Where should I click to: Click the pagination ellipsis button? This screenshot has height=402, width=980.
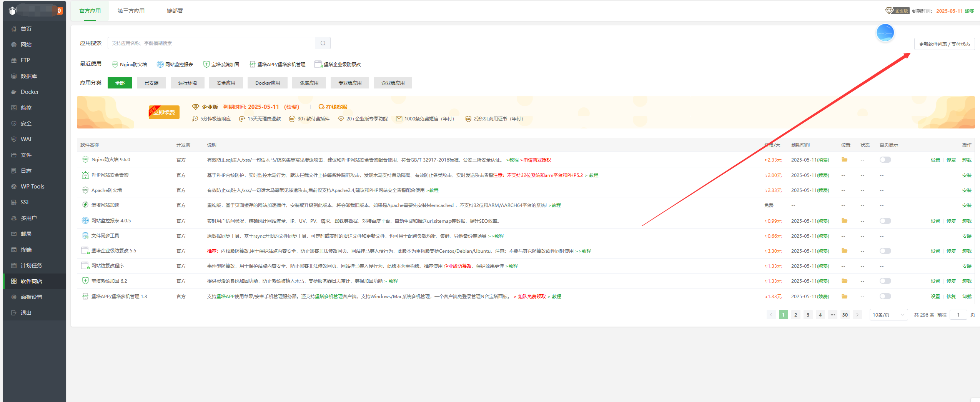(832, 315)
